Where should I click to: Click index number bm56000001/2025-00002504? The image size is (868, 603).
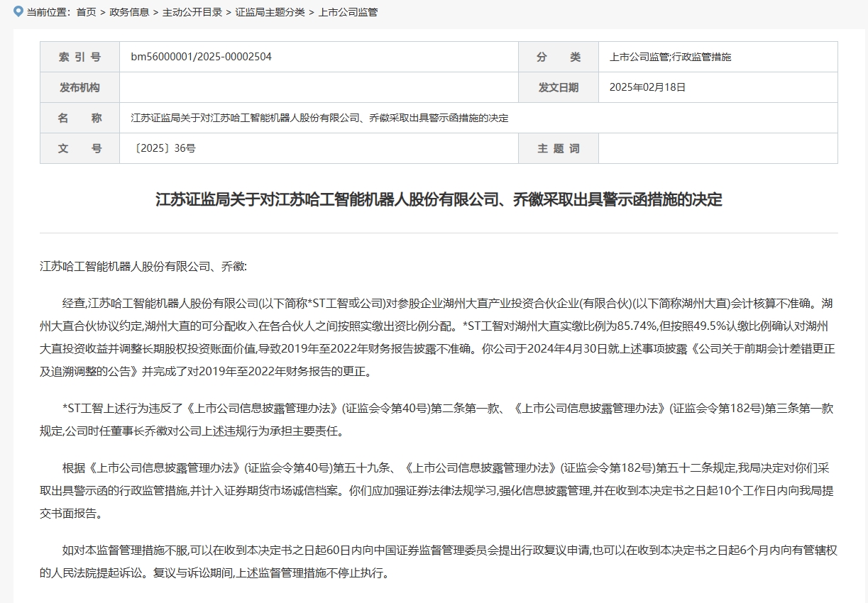[x=201, y=57]
